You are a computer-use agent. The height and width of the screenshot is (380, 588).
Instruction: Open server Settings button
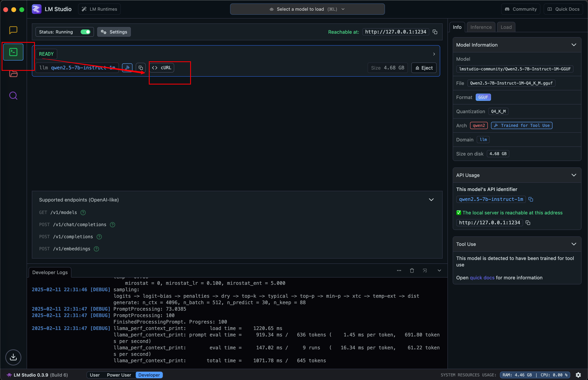coord(114,32)
